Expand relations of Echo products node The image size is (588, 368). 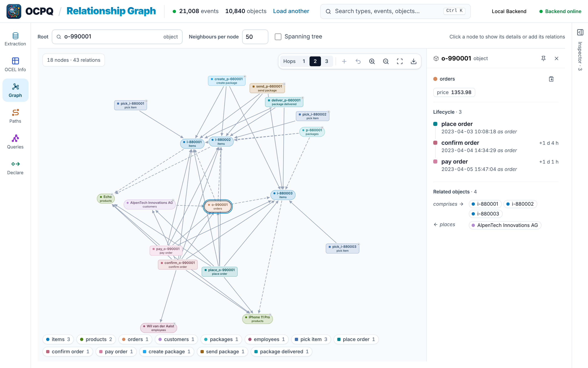(112, 194)
